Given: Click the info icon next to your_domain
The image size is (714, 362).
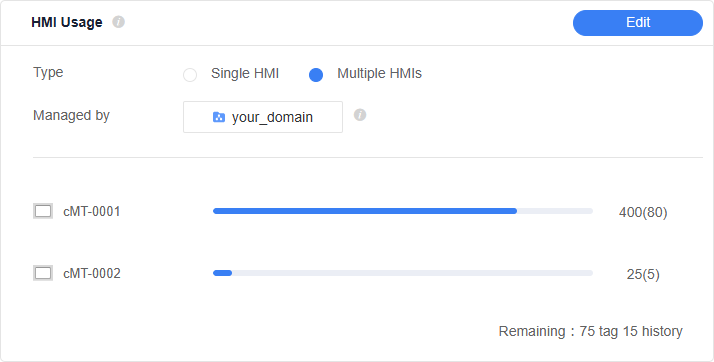Looking at the screenshot, I should coord(360,115).
